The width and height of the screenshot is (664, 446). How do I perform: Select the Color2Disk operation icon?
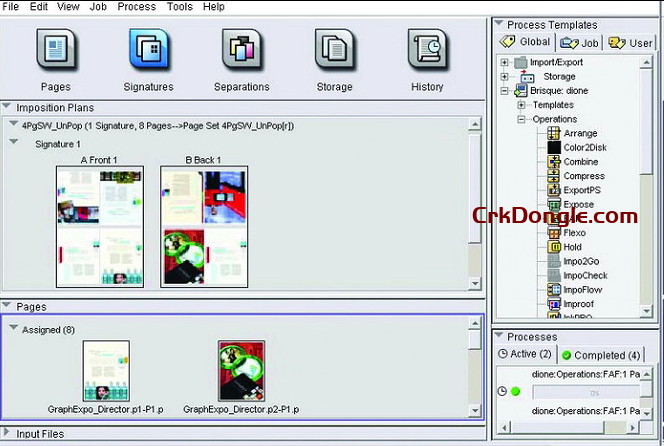(x=553, y=148)
